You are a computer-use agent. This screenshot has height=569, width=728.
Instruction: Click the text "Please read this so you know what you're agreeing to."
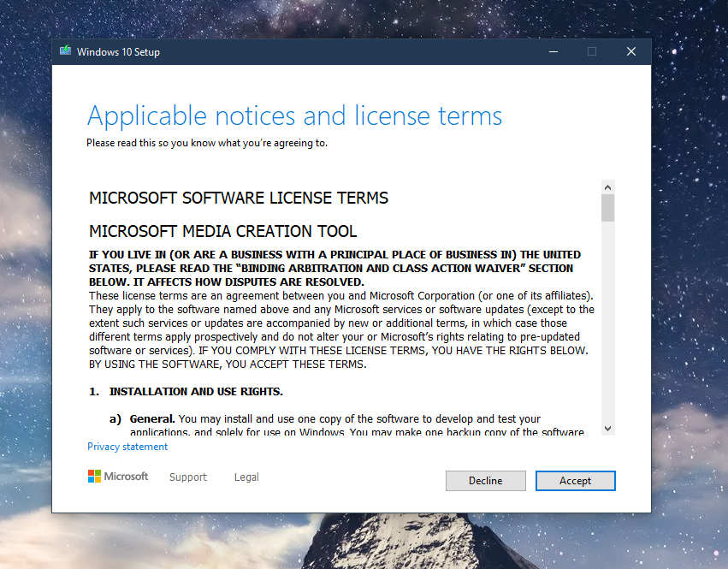click(x=207, y=143)
